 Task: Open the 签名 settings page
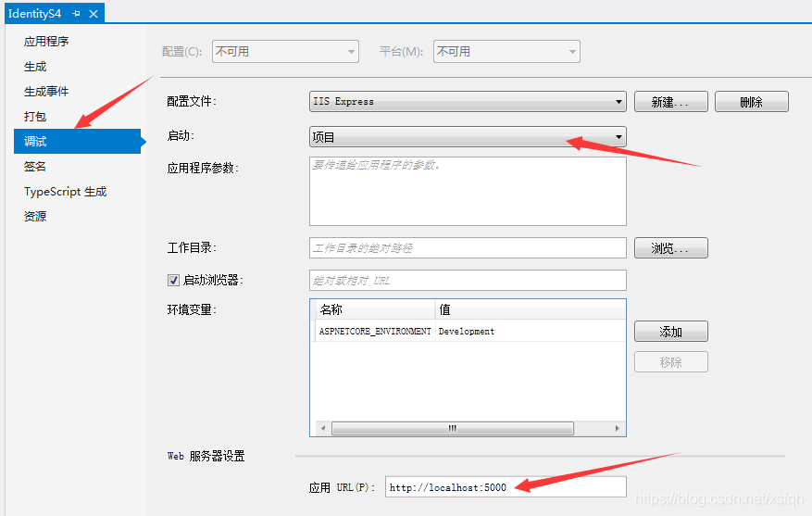(x=35, y=167)
